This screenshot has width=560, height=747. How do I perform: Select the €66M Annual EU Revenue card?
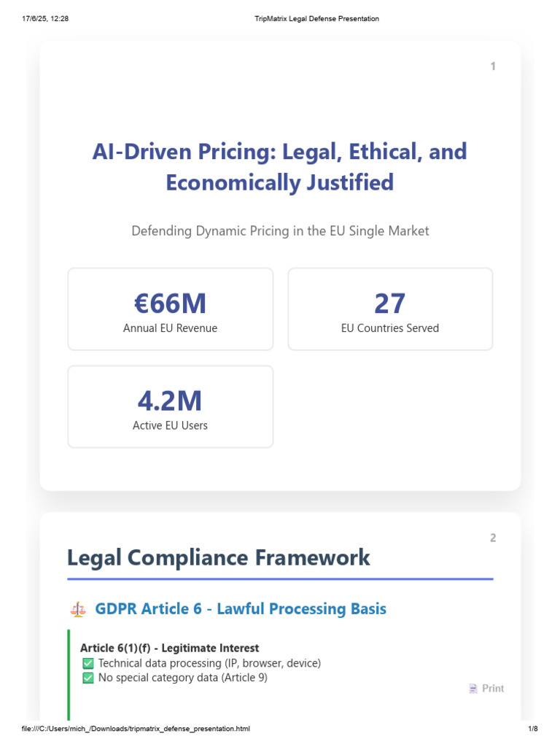(x=171, y=309)
